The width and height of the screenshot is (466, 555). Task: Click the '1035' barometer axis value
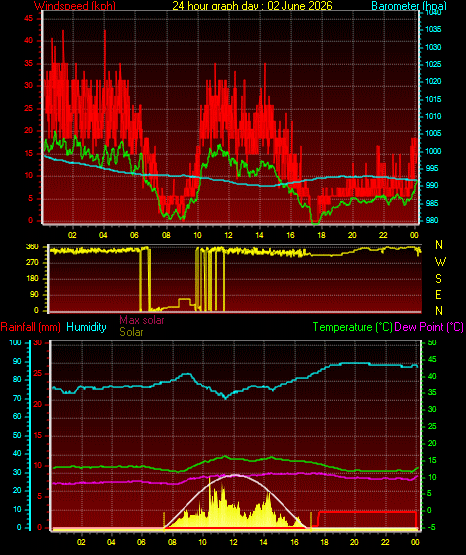[433, 29]
